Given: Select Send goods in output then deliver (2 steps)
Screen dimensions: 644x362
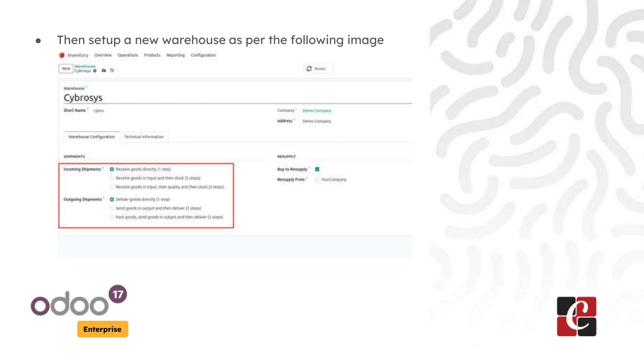Looking at the screenshot, I should point(112,208).
